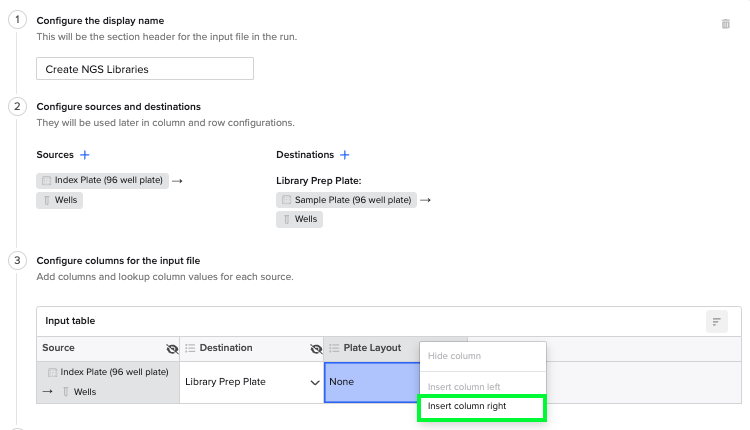This screenshot has height=430, width=750.
Task: Click list icon in Destination column header
Action: [190, 348]
